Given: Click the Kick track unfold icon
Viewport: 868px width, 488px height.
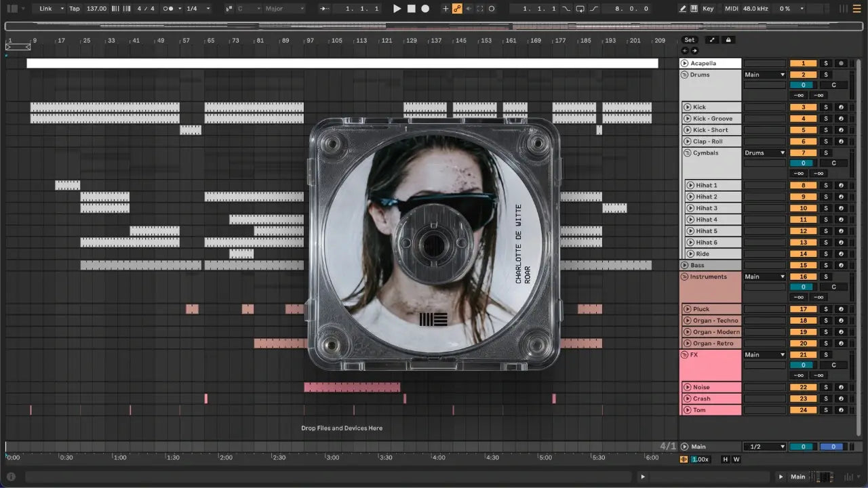Looking at the screenshot, I should point(687,107).
